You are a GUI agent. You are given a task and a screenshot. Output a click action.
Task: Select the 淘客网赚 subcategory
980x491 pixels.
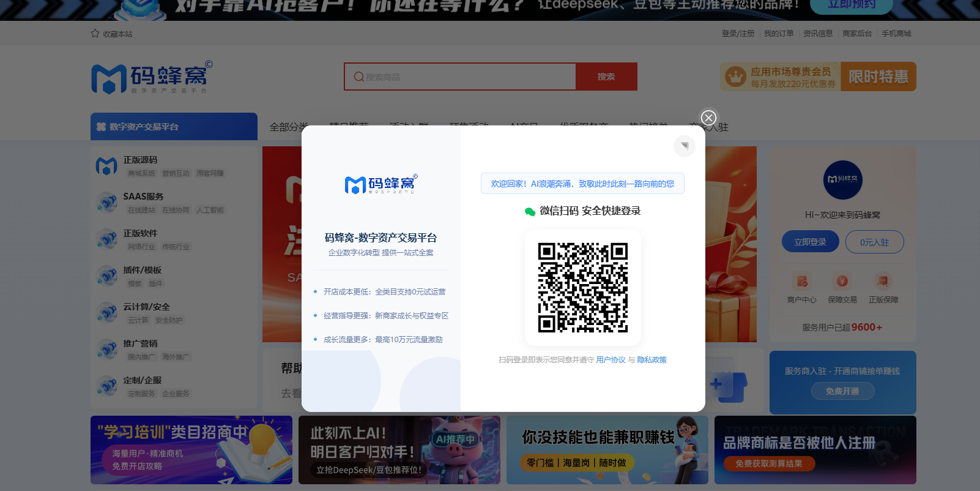tap(210, 173)
